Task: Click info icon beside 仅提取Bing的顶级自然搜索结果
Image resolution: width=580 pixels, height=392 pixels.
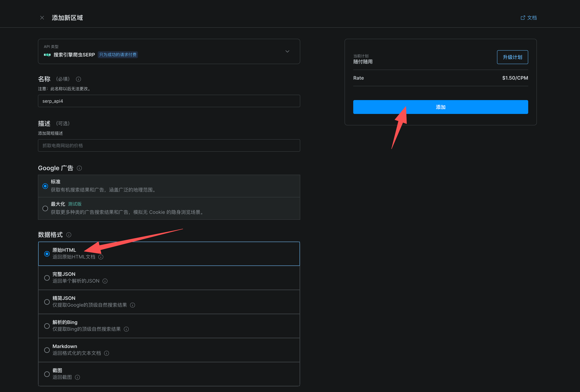Action: click(x=126, y=329)
